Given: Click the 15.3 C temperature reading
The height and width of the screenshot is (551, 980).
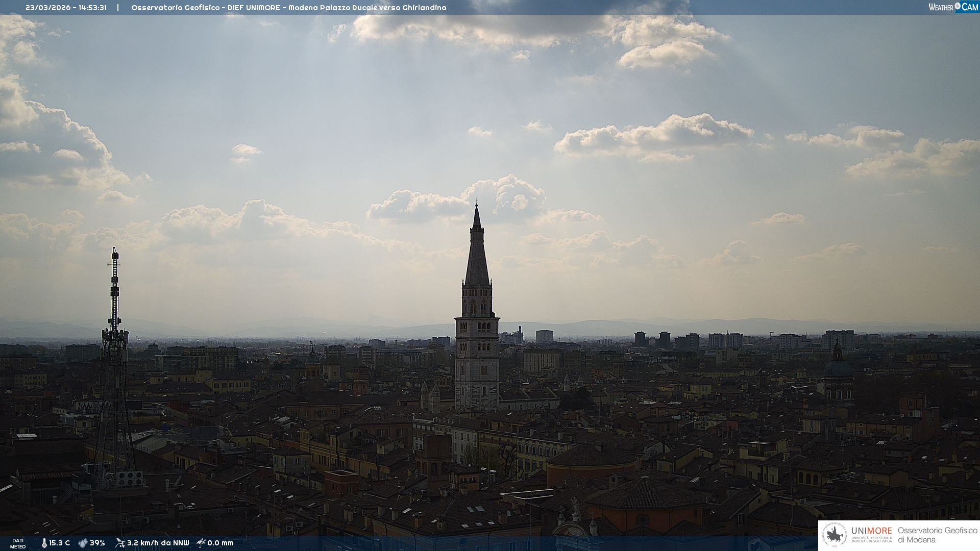Looking at the screenshot, I should (x=60, y=543).
